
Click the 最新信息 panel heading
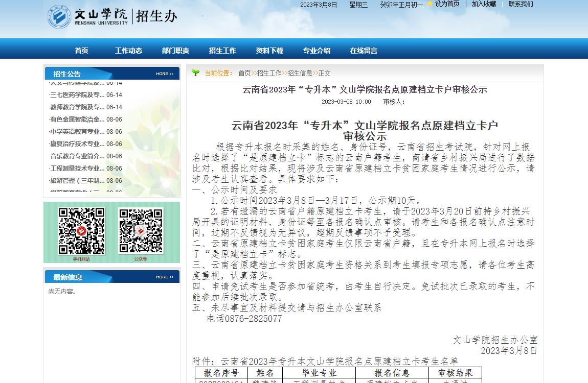67,277
